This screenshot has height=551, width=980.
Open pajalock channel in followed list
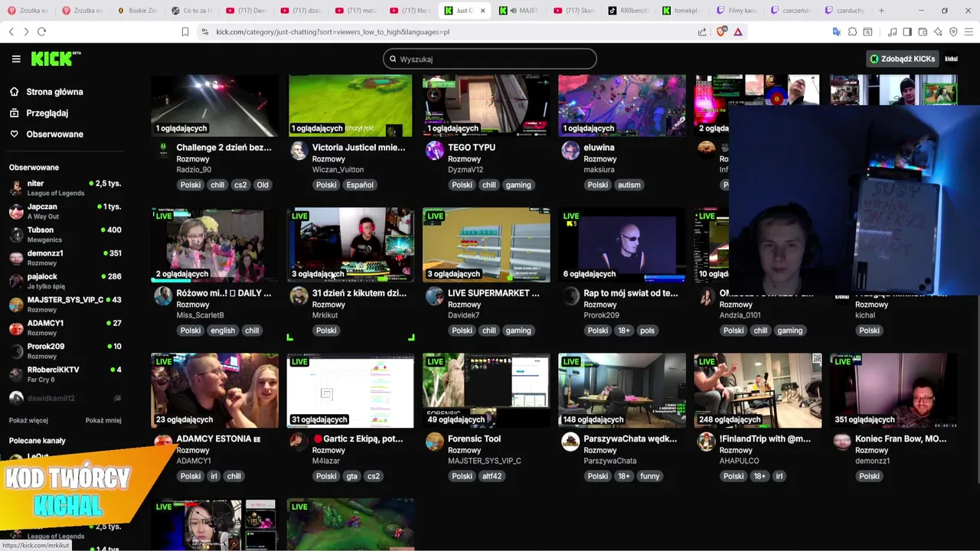pyautogui.click(x=65, y=281)
